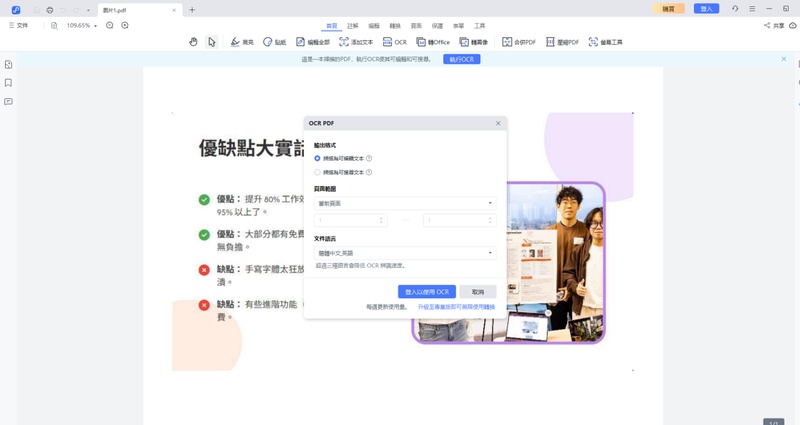This screenshot has width=800, height=425.
Task: Choose the Add Text (添加文本) tool
Action: pyautogui.click(x=356, y=42)
